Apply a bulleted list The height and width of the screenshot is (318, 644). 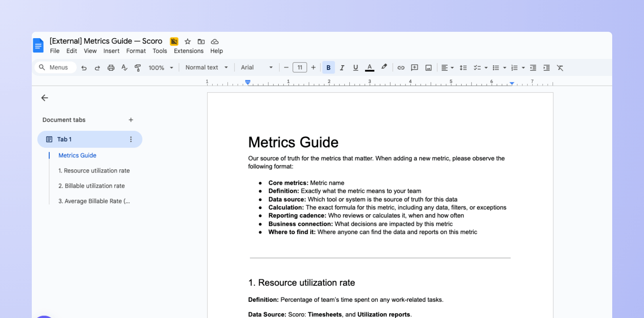496,68
